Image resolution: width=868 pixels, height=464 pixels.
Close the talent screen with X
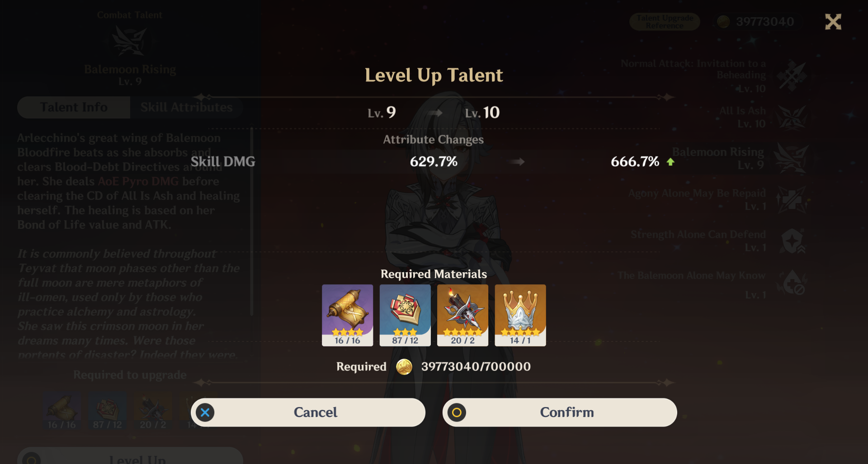click(833, 22)
